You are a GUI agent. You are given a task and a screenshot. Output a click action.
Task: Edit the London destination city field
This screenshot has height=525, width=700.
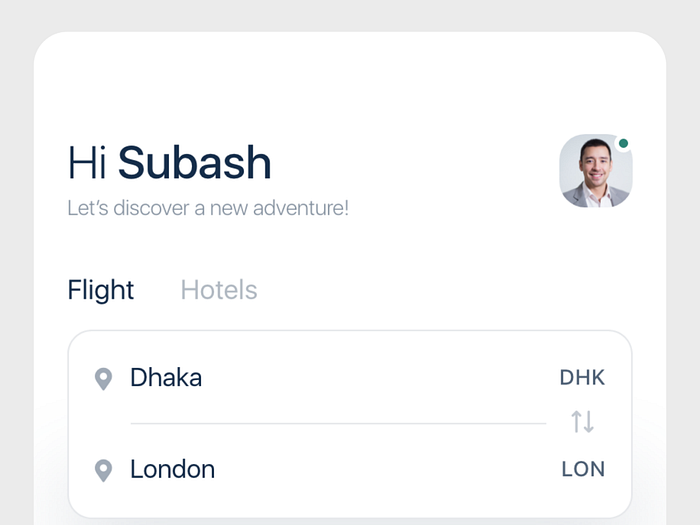(x=172, y=469)
